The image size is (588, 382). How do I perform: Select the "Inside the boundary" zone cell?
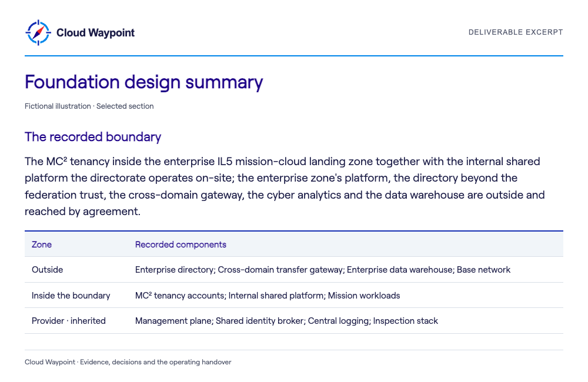(71, 296)
